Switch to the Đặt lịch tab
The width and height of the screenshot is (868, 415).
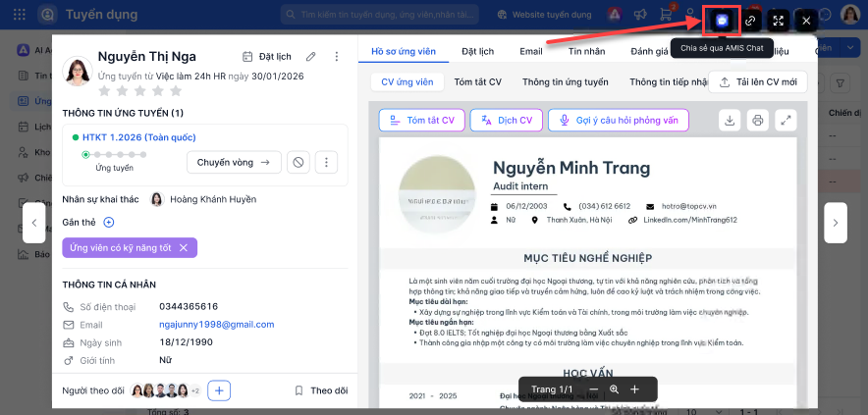coord(478,51)
